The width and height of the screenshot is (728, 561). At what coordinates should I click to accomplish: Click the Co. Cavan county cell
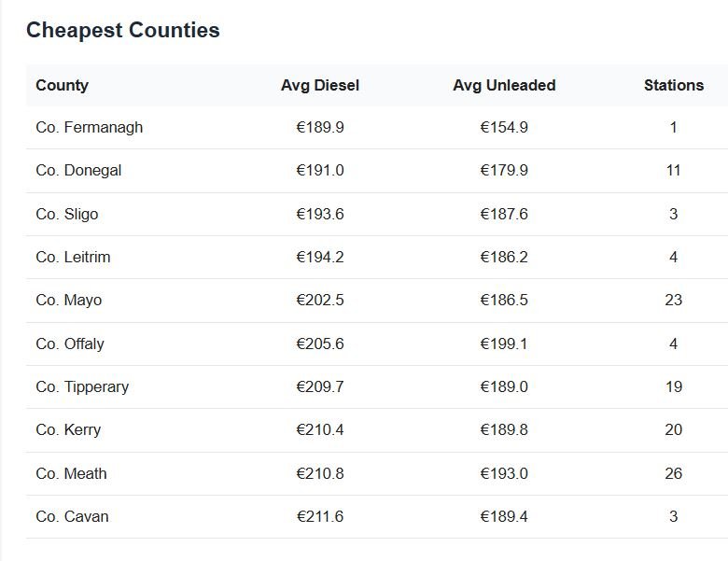click(x=72, y=516)
